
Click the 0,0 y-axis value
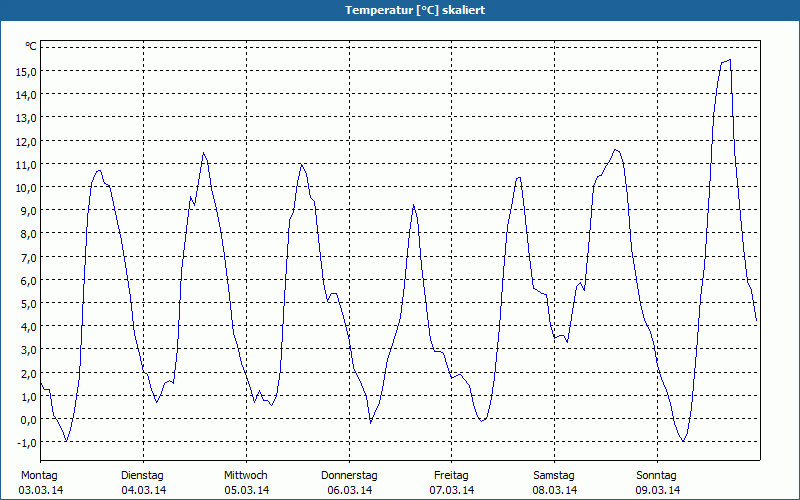pyautogui.click(x=29, y=420)
